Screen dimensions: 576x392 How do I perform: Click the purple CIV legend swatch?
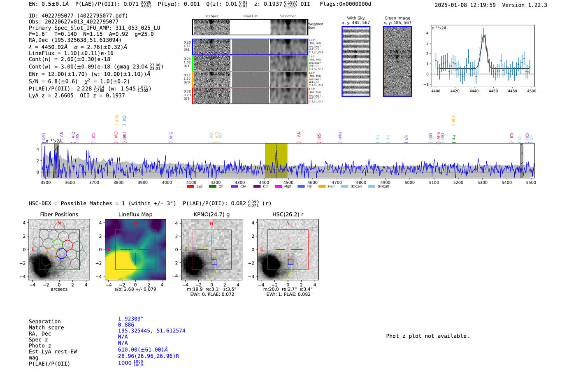click(235, 186)
